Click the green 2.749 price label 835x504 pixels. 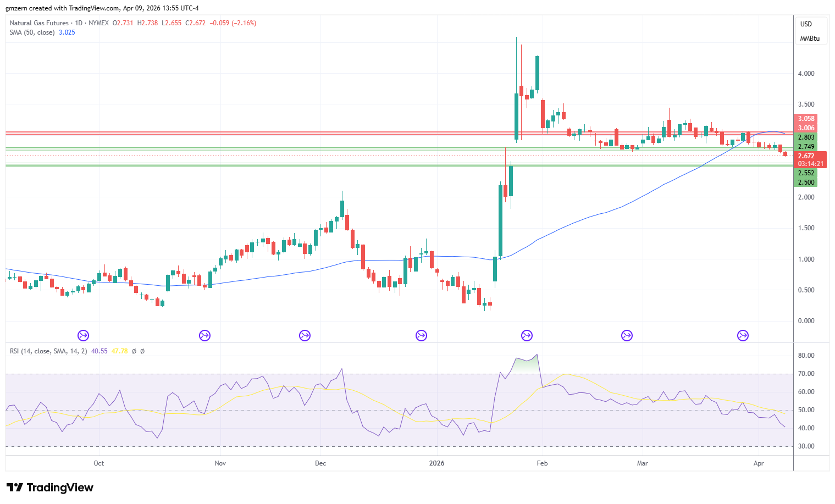pos(806,147)
